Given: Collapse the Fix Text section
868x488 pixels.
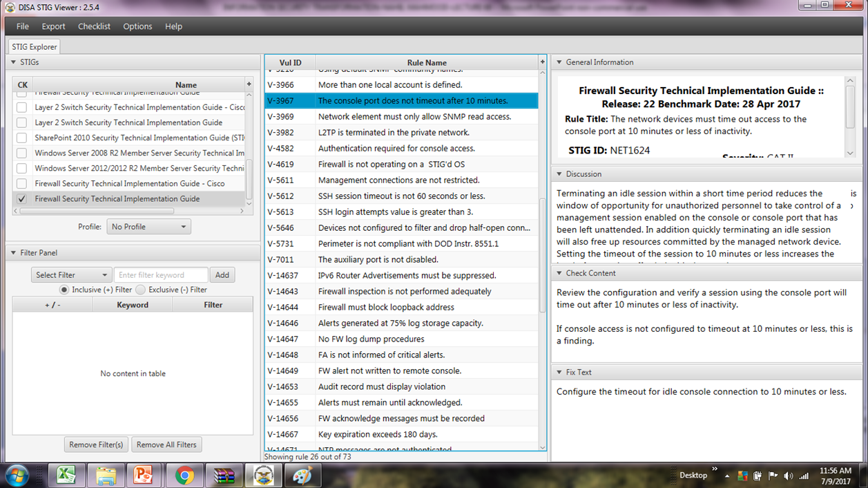Looking at the screenshot, I should pos(559,372).
